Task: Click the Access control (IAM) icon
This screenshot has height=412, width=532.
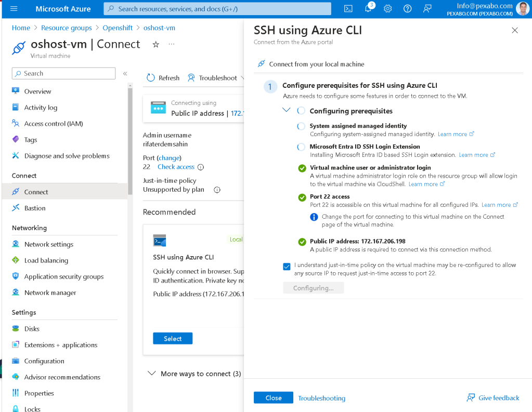Action: tap(16, 123)
